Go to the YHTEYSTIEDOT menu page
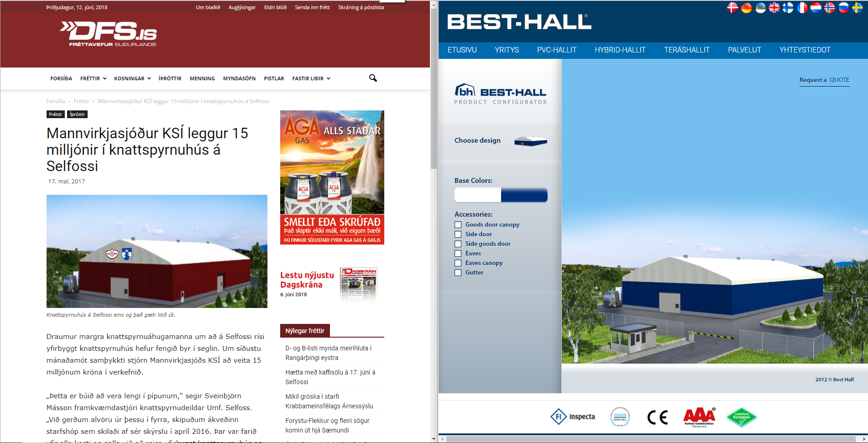The width and height of the screenshot is (868, 443). [x=805, y=50]
